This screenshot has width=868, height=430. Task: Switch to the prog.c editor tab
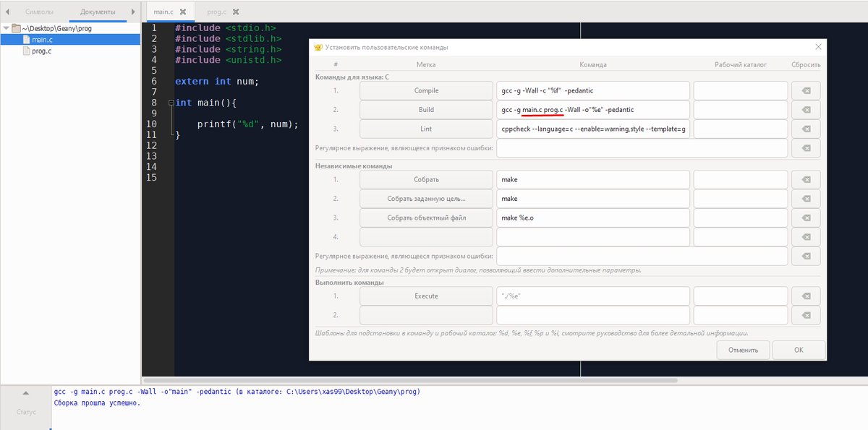coord(216,12)
